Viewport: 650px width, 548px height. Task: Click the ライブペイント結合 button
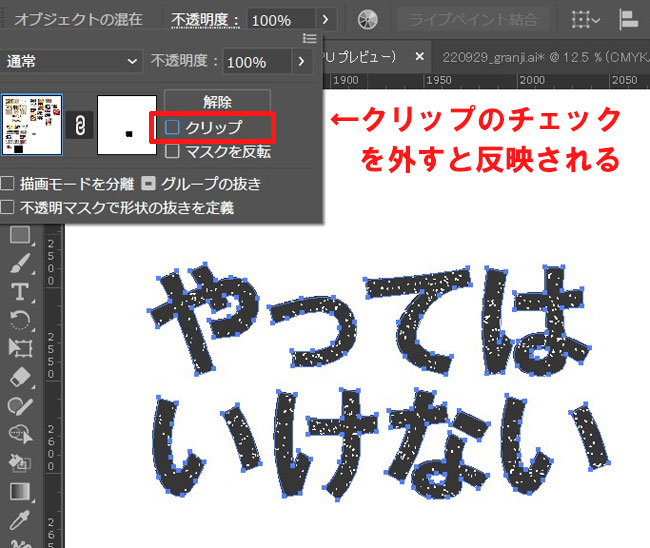(x=473, y=19)
